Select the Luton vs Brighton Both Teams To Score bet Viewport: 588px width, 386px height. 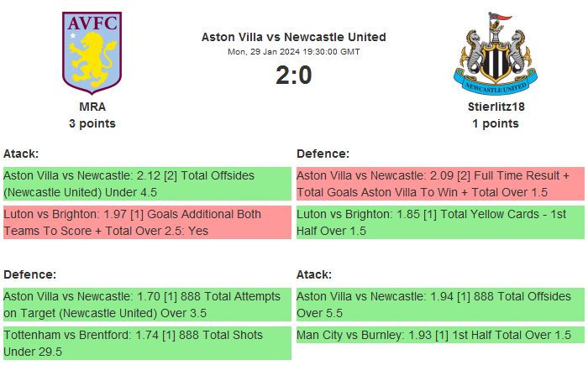coord(147,222)
